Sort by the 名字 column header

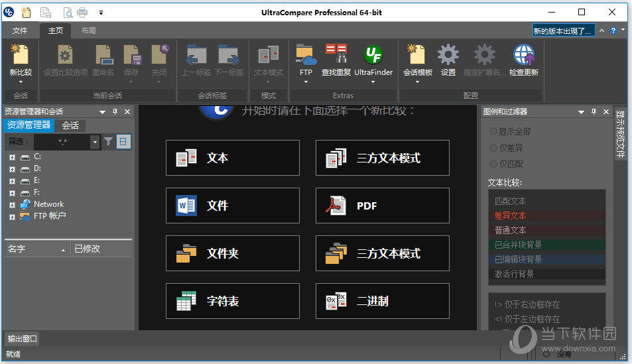(37, 249)
